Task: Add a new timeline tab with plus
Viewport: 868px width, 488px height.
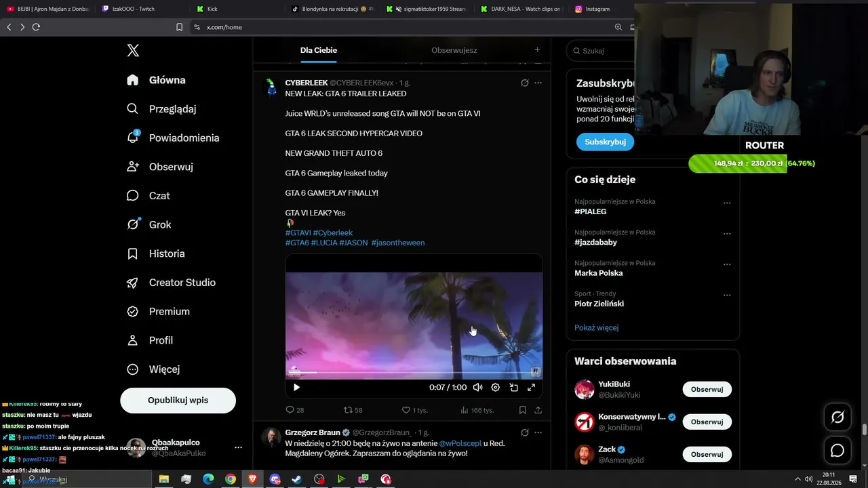Action: 537,49
